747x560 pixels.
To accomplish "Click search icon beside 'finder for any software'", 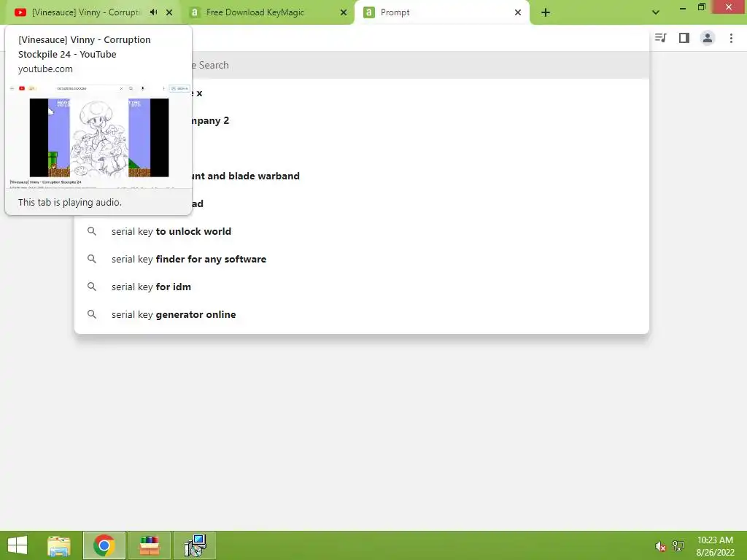I will tap(92, 259).
